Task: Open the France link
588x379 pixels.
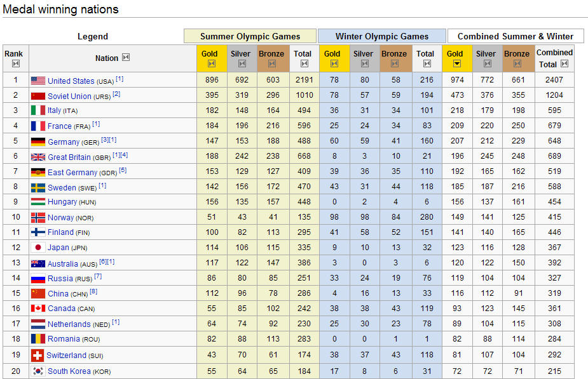Action: pyautogui.click(x=59, y=126)
